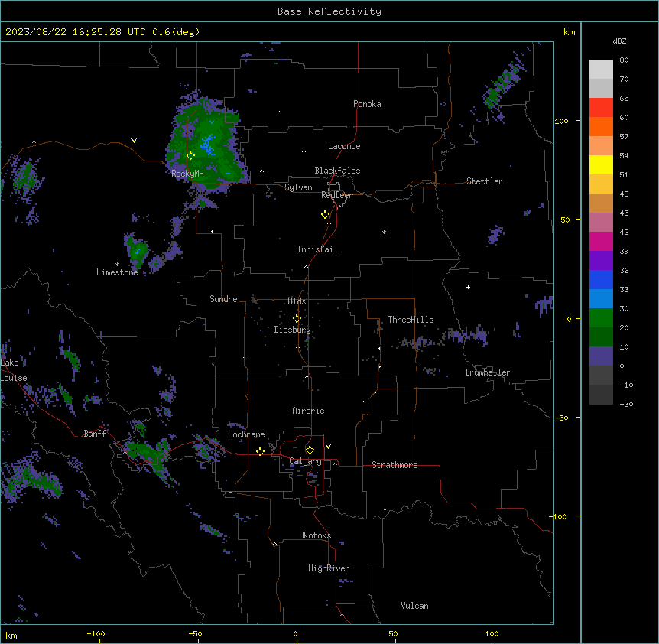Select the green 30 dBZ legend swatch
Screen dimensions: 659x644
pyautogui.click(x=601, y=318)
